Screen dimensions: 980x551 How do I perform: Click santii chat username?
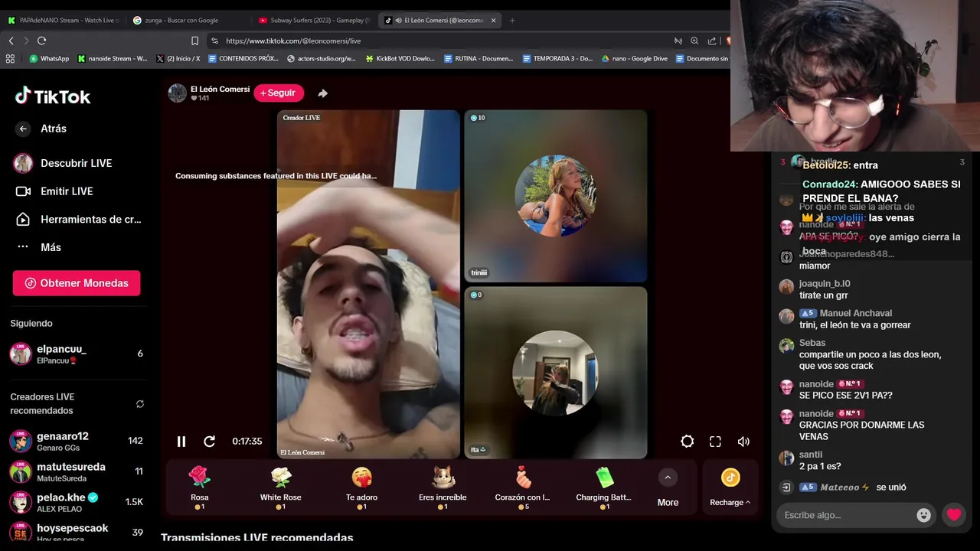pyautogui.click(x=811, y=455)
